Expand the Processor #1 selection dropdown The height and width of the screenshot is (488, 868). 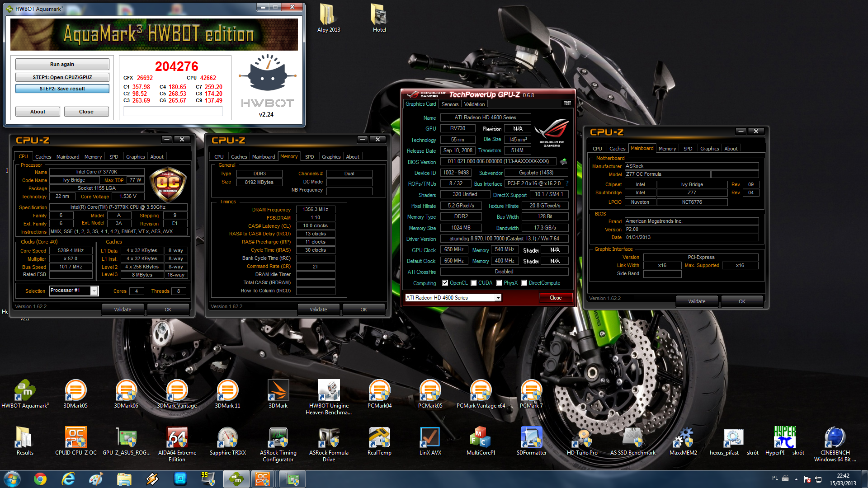94,291
